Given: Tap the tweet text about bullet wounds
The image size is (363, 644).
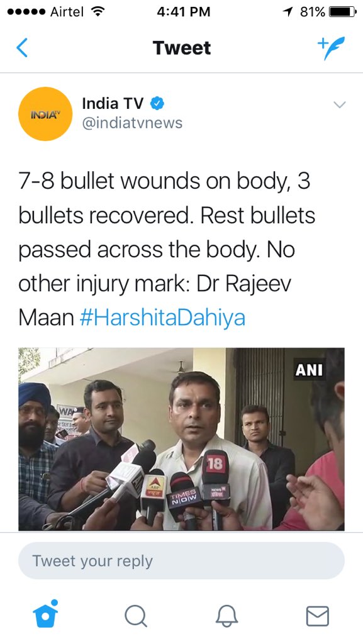Looking at the screenshot, I should 166,249.
